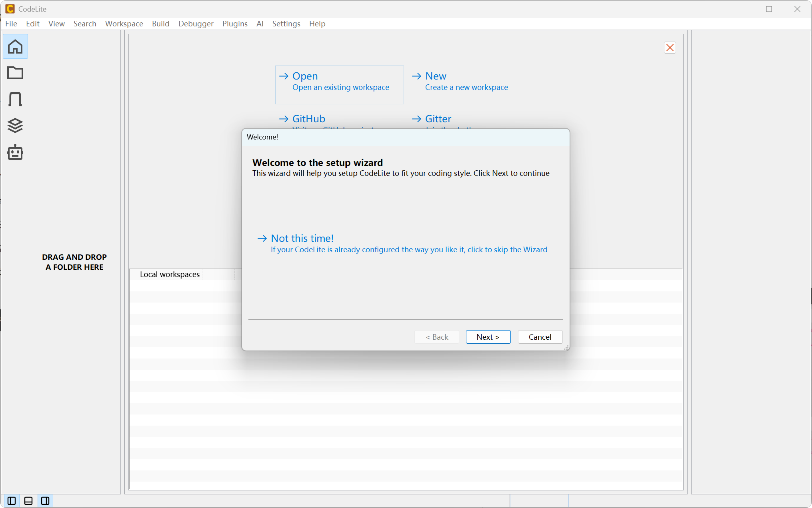Skip the wizard via Not this time!
Screen dimensions: 812x508
(302, 238)
